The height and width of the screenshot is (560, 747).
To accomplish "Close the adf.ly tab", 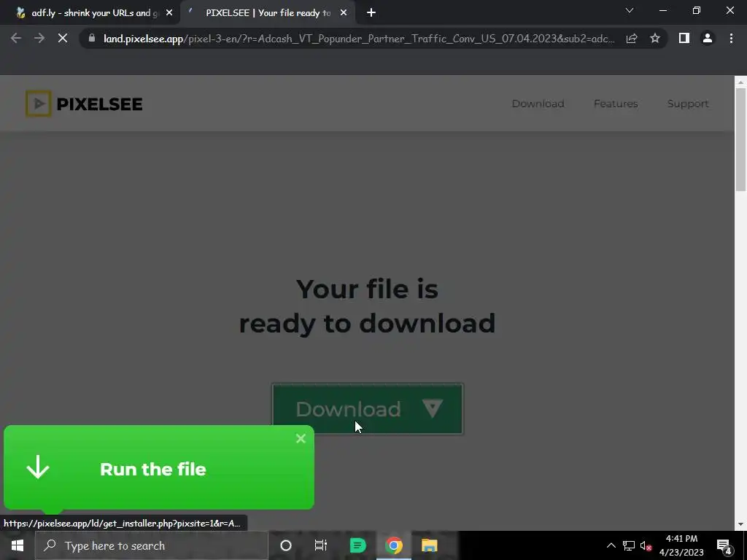I will pos(169,13).
